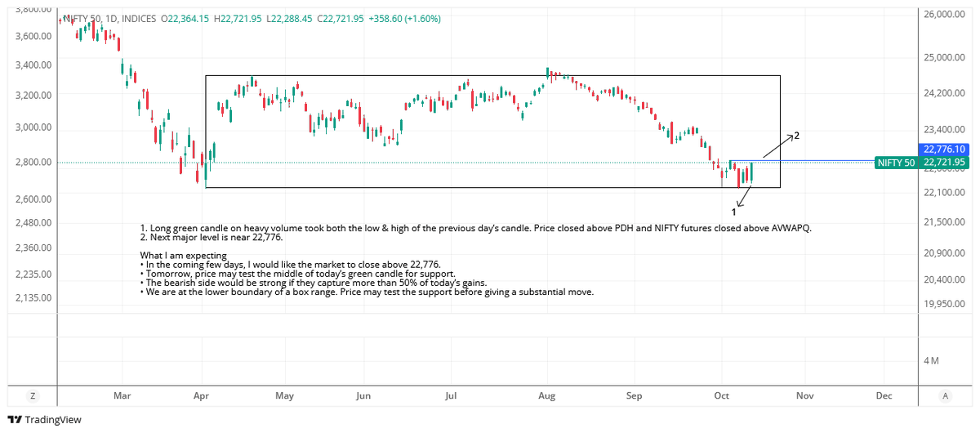Image resolution: width=980 pixels, height=433 pixels.
Task: Click the 26,000.00 right price scale label
Action: tap(945, 15)
